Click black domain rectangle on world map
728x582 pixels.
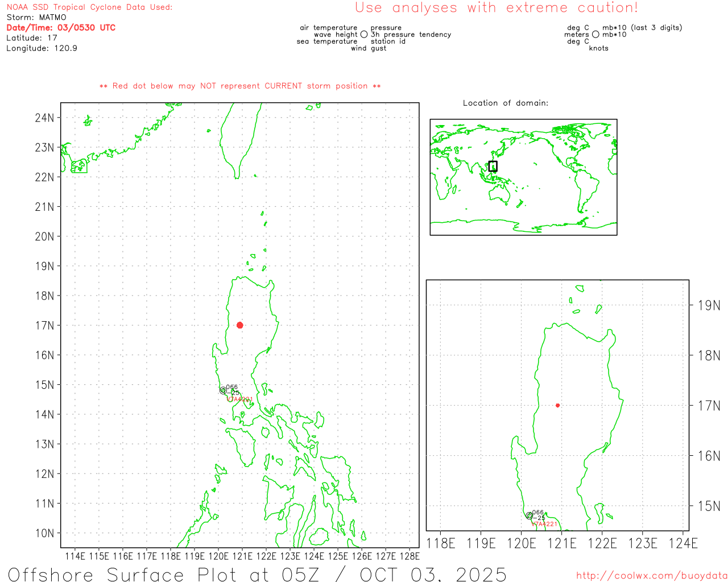[x=493, y=166]
